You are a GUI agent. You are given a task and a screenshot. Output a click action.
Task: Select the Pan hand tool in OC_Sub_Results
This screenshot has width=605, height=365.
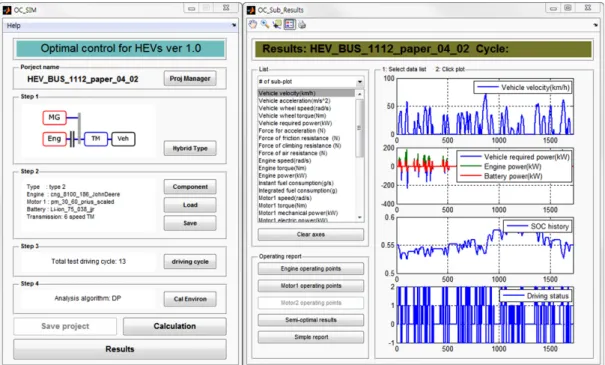[x=253, y=25]
